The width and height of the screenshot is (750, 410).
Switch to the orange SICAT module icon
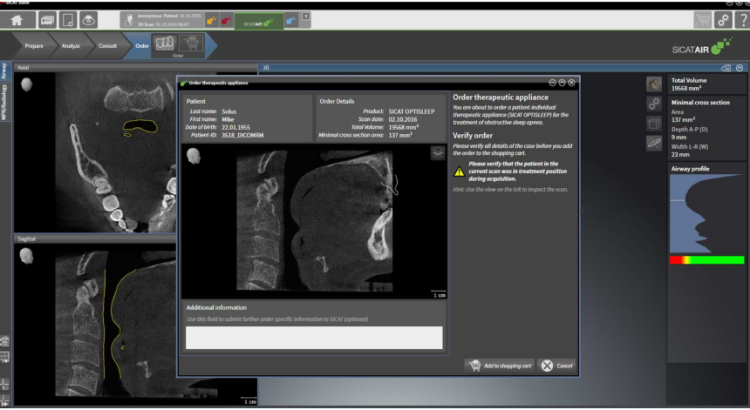point(211,21)
